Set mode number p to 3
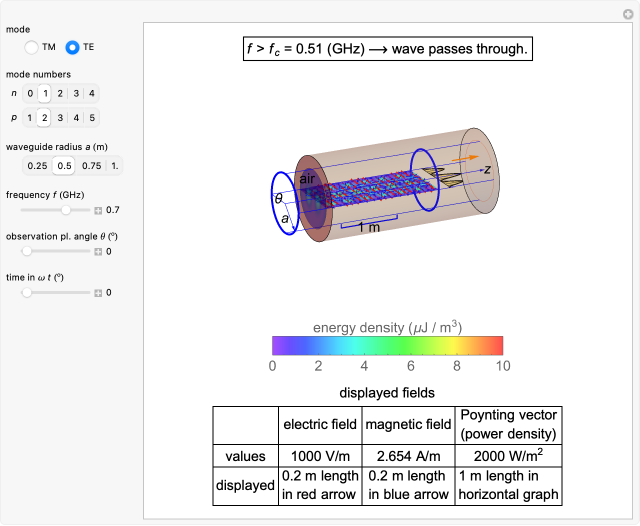The height and width of the screenshot is (526, 640). (60, 118)
